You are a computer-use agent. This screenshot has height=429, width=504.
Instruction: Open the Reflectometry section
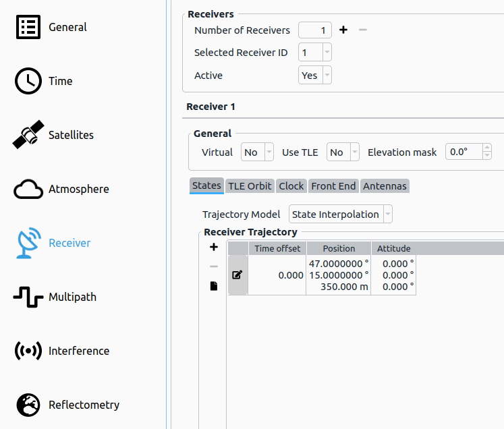click(67, 405)
